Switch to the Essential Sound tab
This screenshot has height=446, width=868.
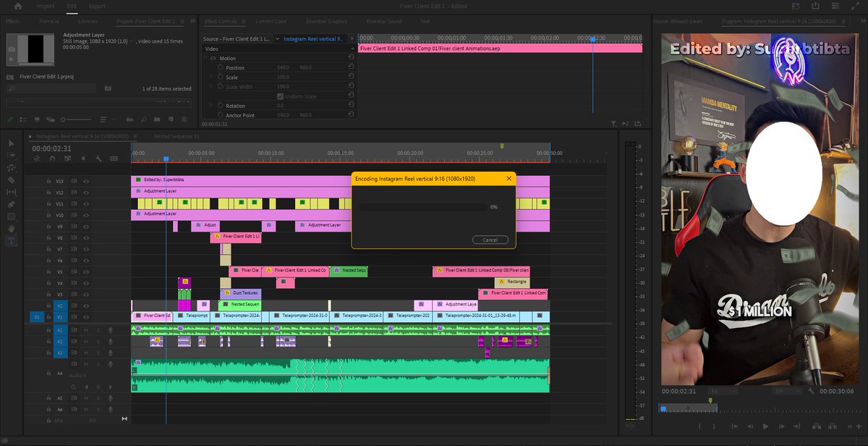coord(384,22)
